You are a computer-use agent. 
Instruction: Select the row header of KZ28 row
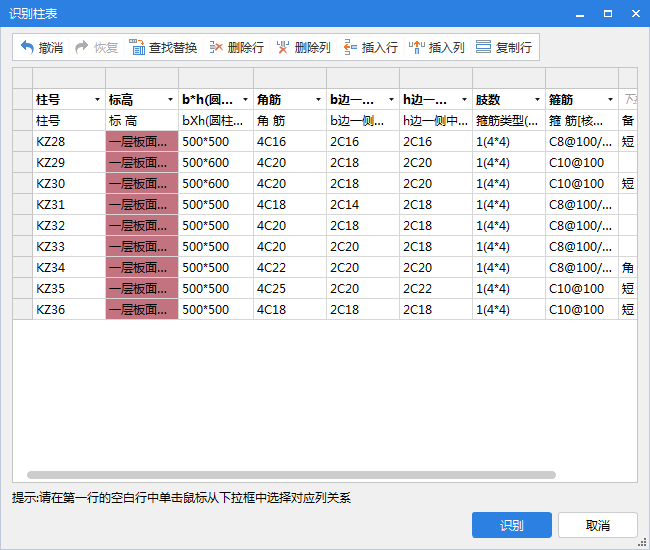tap(22, 142)
